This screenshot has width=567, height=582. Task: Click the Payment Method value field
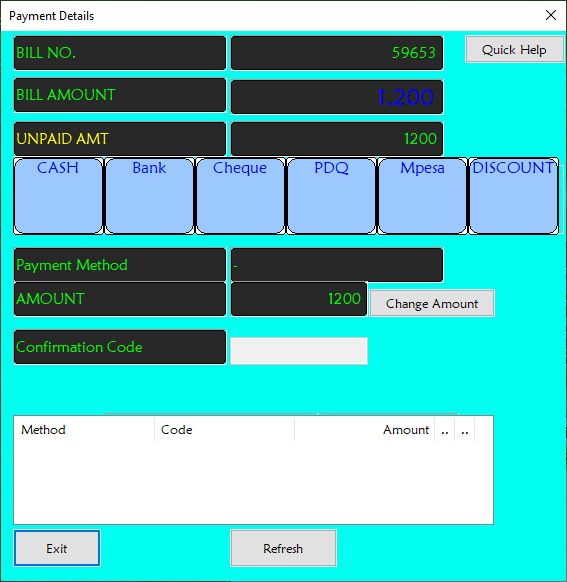(337, 265)
